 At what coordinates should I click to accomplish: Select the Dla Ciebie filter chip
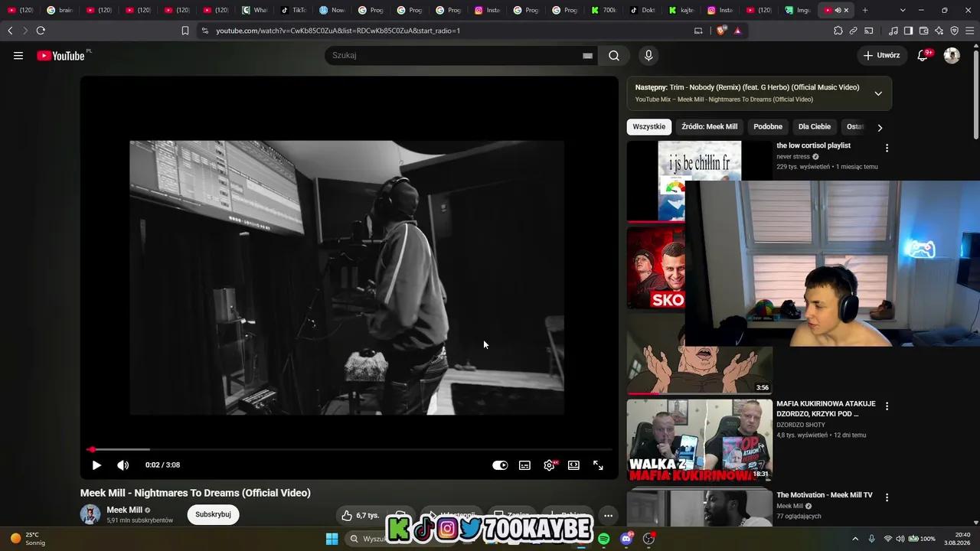tap(815, 127)
